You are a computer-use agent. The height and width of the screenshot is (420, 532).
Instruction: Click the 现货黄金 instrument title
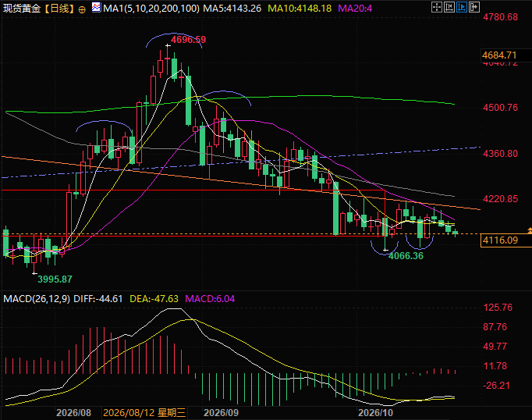pyautogui.click(x=22, y=8)
